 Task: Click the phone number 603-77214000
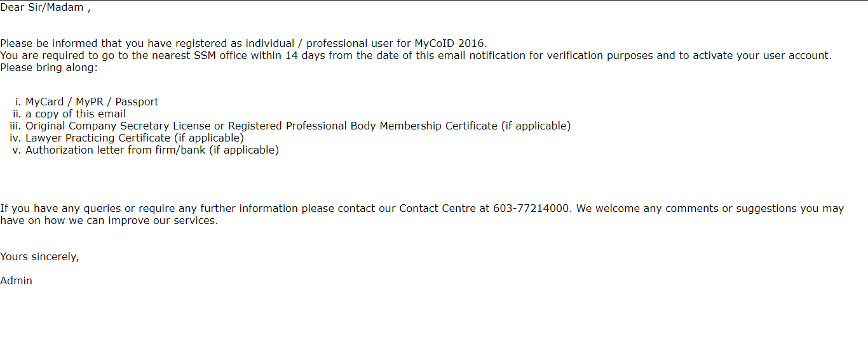[x=531, y=209]
